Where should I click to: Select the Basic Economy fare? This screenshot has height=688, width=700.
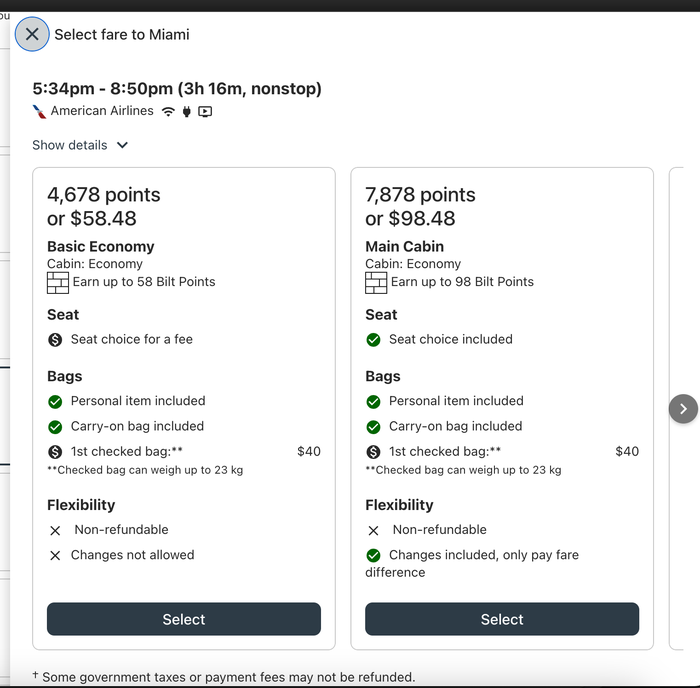click(x=184, y=619)
